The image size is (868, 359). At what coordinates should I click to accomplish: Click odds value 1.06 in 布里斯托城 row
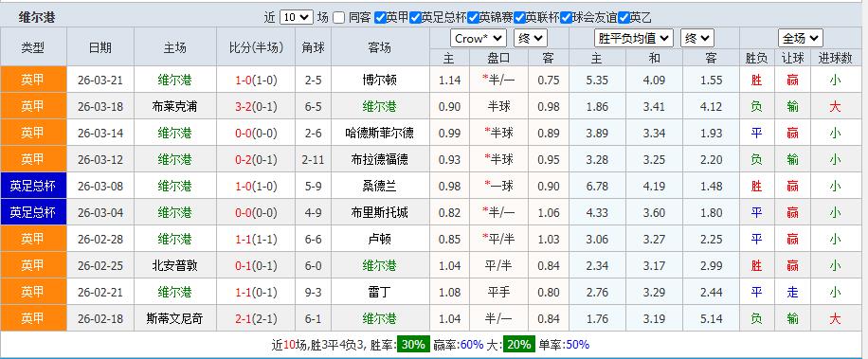[x=549, y=213]
